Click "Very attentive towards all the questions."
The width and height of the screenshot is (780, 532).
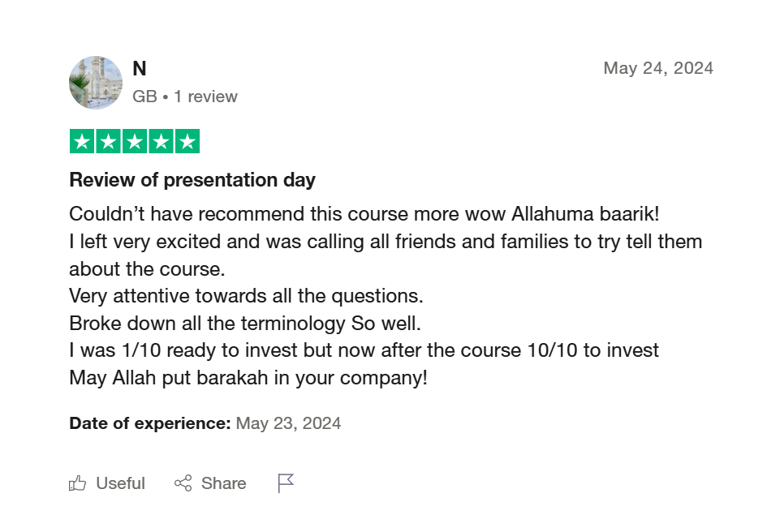pos(246,296)
